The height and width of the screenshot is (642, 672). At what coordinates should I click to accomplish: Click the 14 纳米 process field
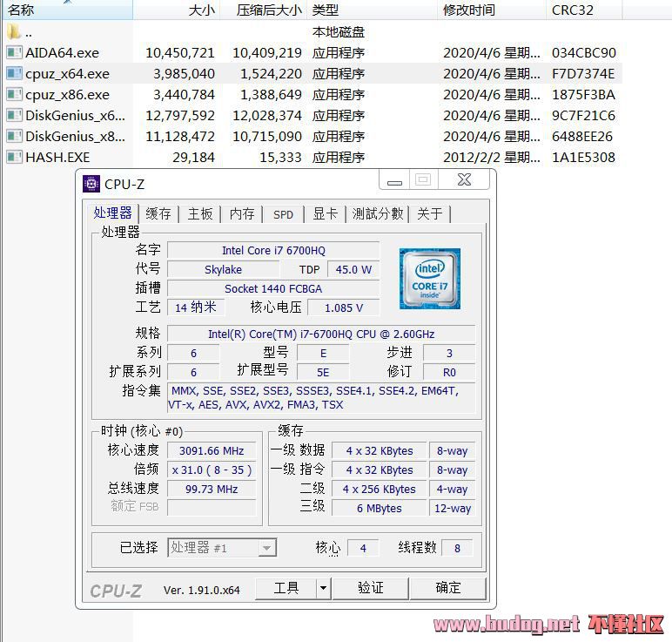196,307
